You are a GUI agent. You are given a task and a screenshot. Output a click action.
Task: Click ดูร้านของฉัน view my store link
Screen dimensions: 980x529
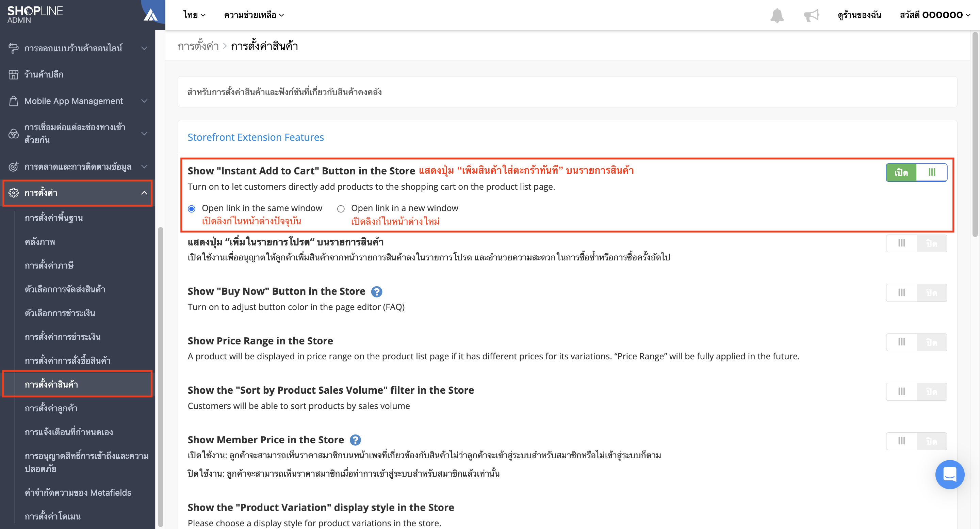coord(859,15)
